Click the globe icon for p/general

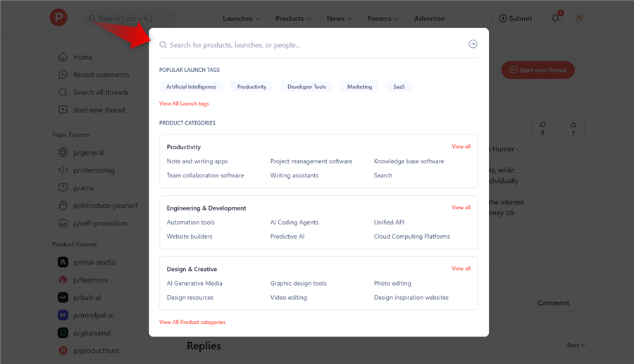tap(63, 152)
